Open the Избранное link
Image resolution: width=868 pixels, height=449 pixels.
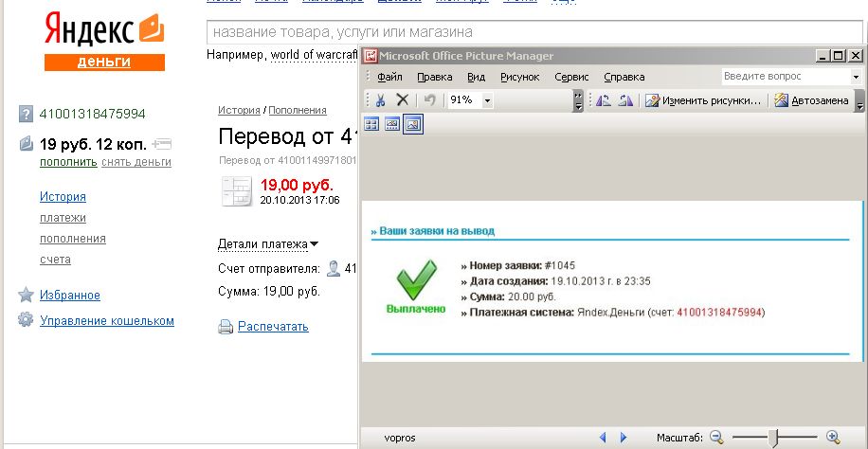[70, 296]
